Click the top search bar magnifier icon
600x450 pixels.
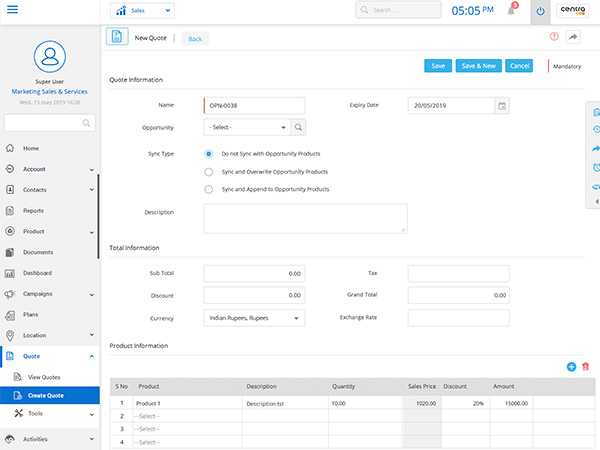point(364,10)
